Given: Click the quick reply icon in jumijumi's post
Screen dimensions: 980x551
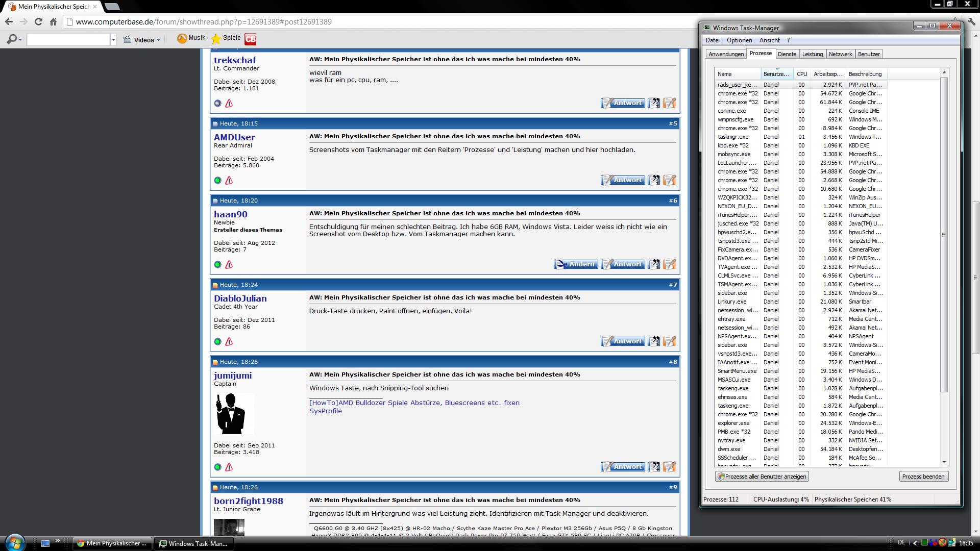Looking at the screenshot, I should coord(670,466).
